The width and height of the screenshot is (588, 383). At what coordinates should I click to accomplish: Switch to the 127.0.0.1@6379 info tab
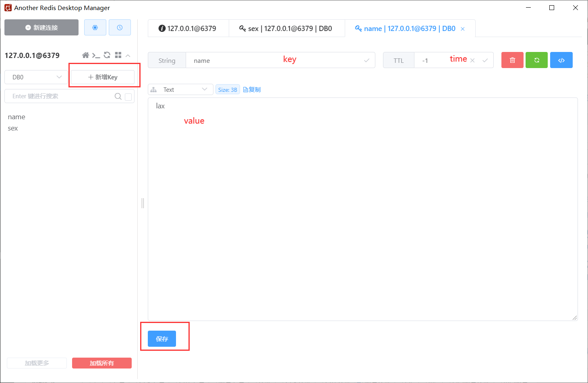coord(188,29)
